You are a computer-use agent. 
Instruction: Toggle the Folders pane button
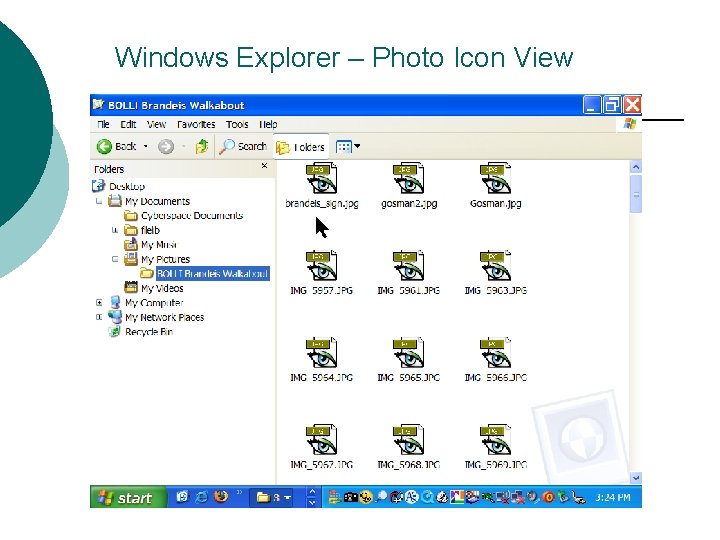(301, 147)
